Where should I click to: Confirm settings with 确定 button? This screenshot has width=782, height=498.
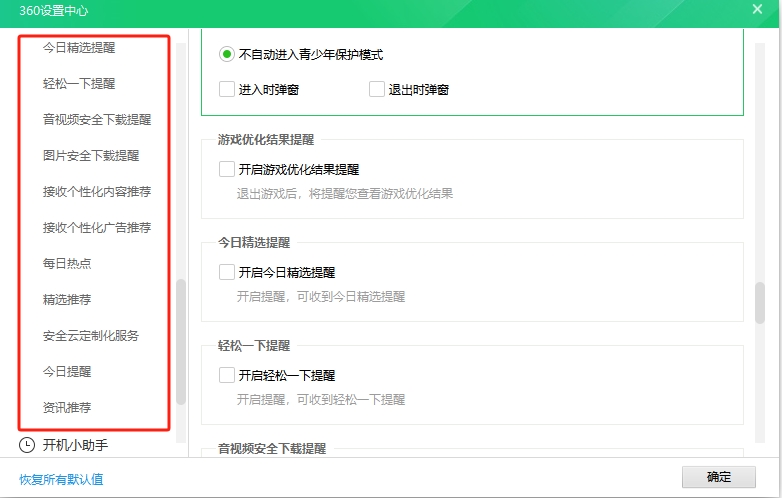click(719, 477)
